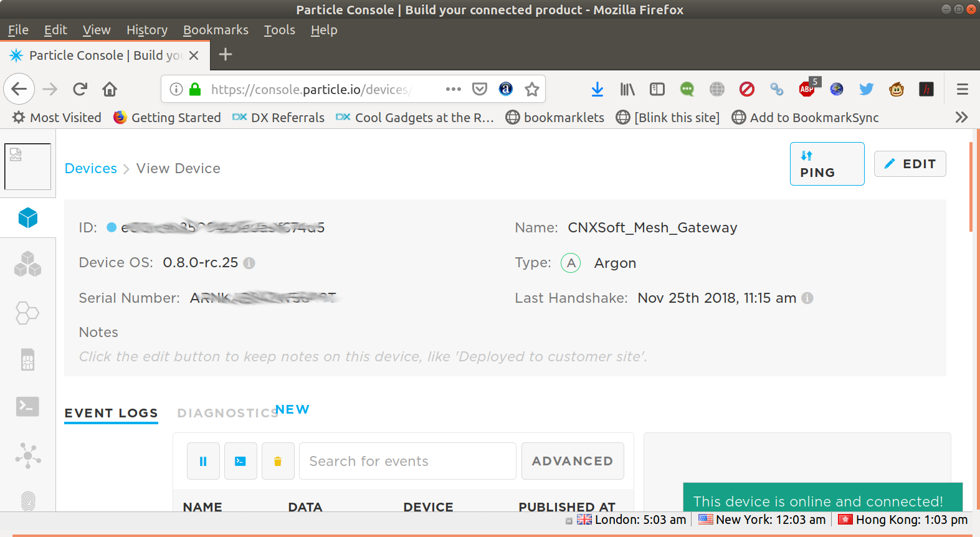The image size is (980, 537).
Task: Open Cool Gadgets bookmark
Action: 414,117
